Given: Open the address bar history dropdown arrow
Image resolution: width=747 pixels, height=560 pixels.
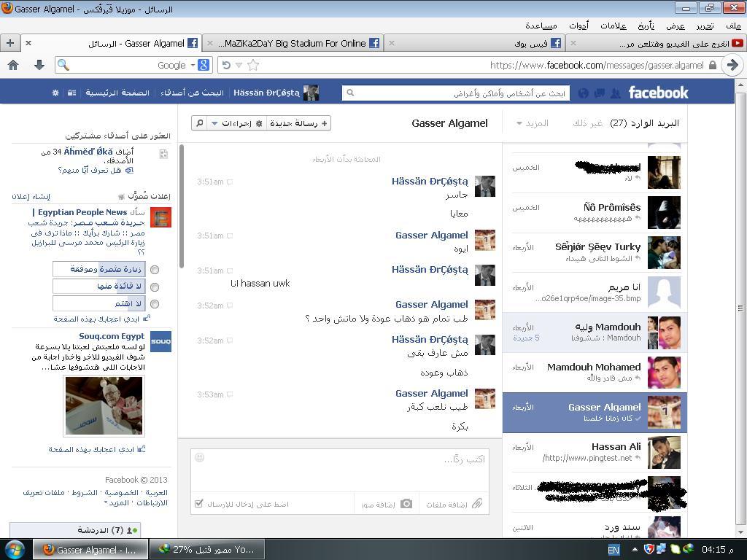Looking at the screenshot, I should pos(239,65).
